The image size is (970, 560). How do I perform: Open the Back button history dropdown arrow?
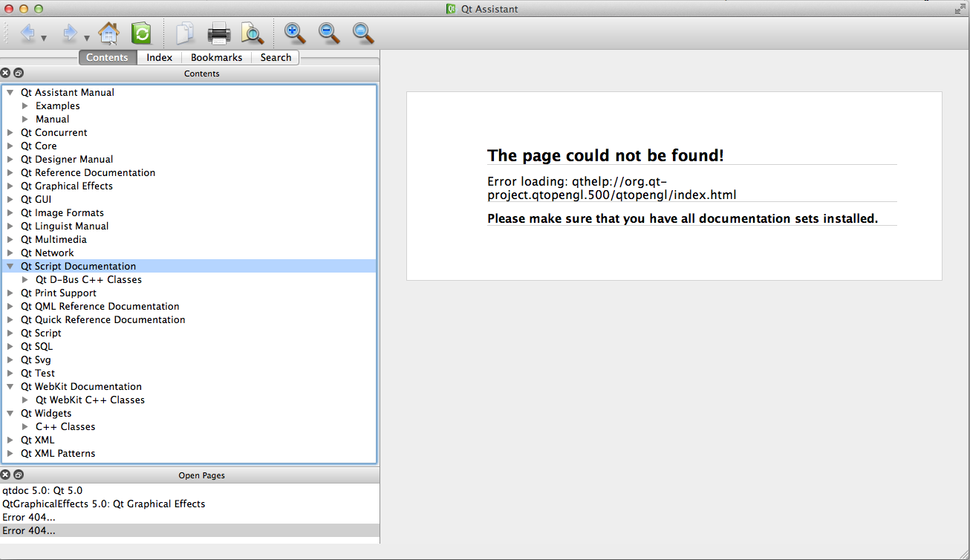pos(45,38)
